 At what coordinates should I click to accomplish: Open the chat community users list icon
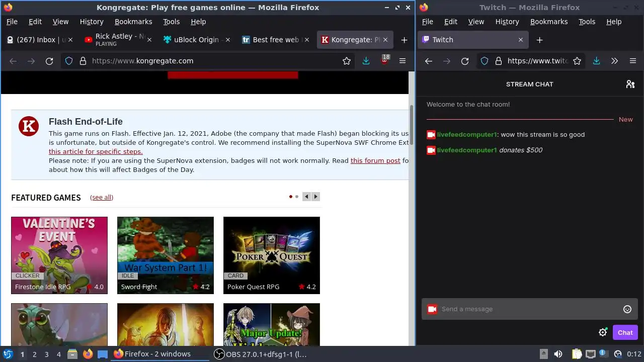(x=630, y=84)
